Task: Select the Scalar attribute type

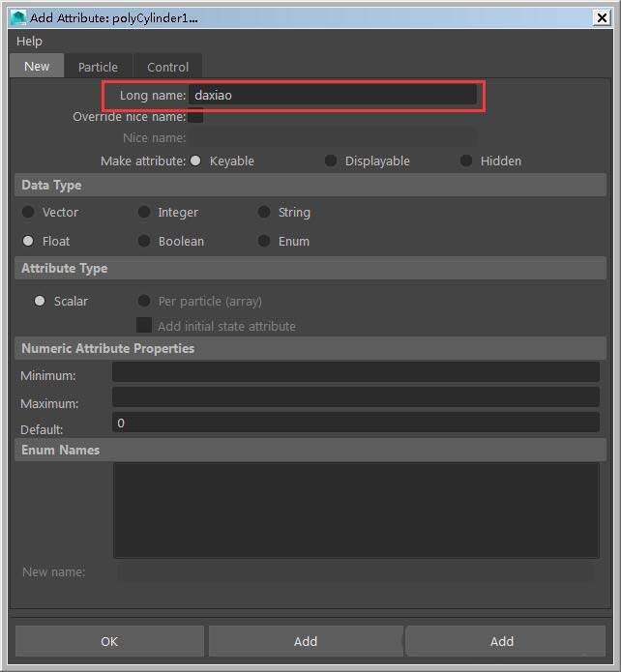Action: (x=40, y=301)
